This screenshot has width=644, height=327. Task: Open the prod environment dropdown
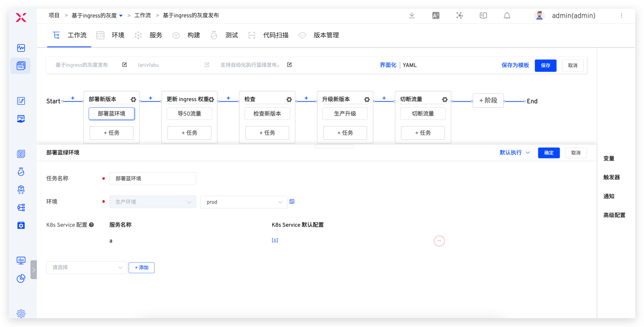coord(244,202)
